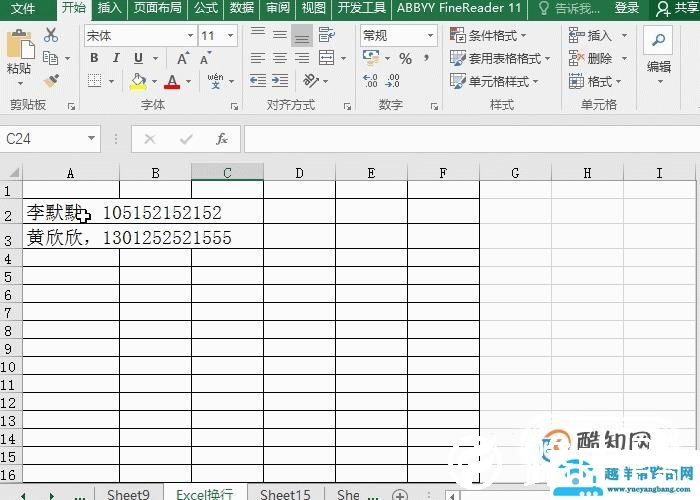Select the Format Painter brush
The image size is (700, 500).
coord(51,81)
